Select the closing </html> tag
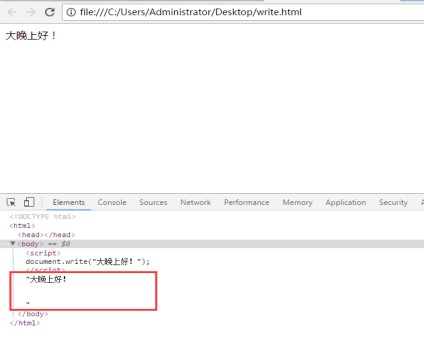 [25, 323]
